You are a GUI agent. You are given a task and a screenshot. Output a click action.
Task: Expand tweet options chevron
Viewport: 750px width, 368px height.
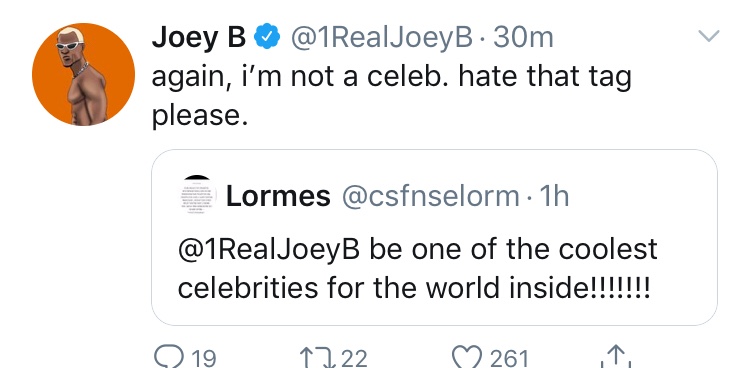click(708, 36)
